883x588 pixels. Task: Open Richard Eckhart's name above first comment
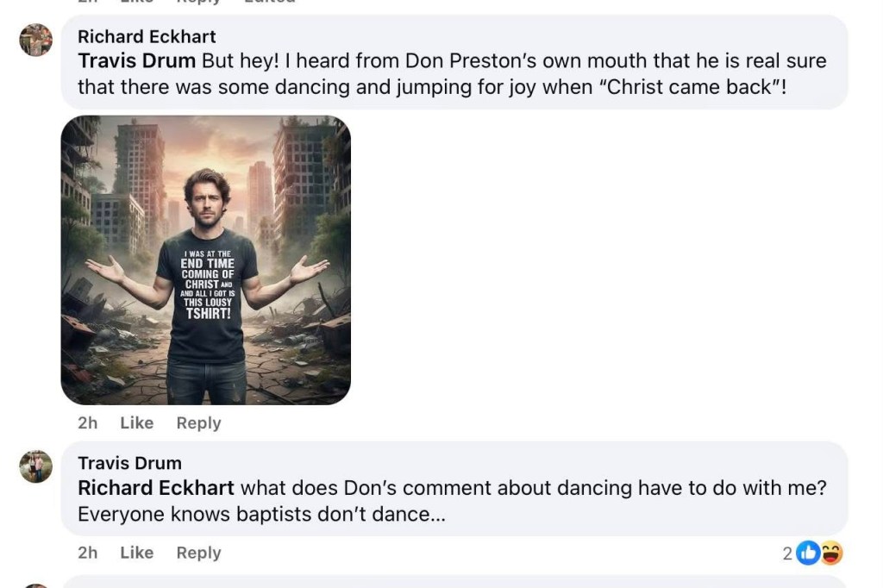tap(147, 36)
